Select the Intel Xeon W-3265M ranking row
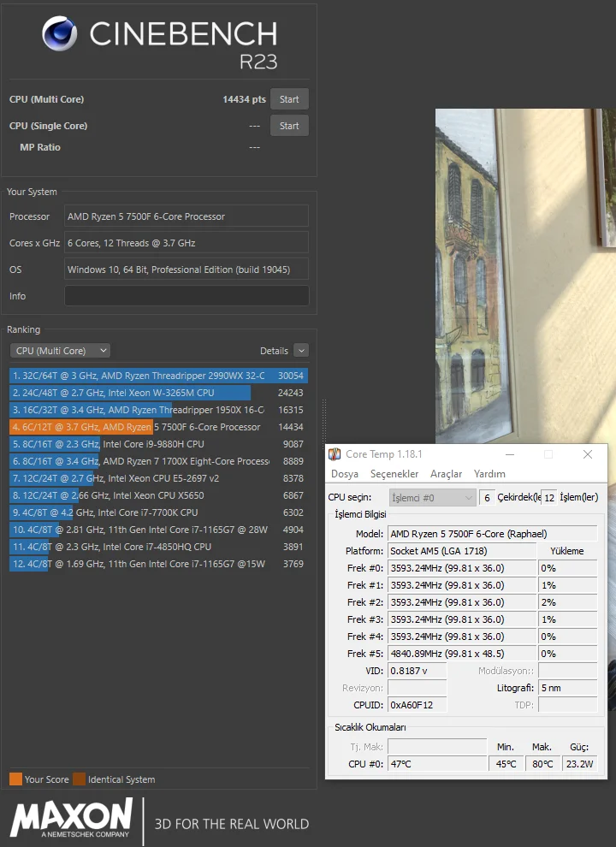This screenshot has width=616, height=847. 159,393
